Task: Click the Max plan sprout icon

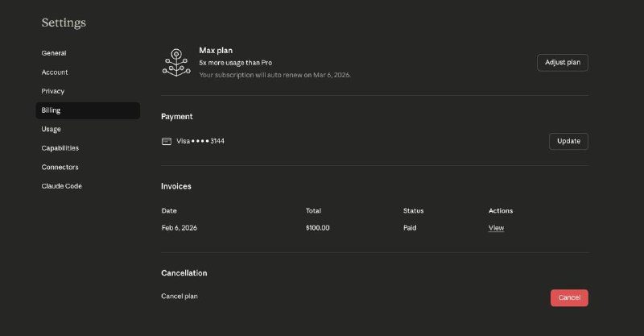Action: (176, 63)
